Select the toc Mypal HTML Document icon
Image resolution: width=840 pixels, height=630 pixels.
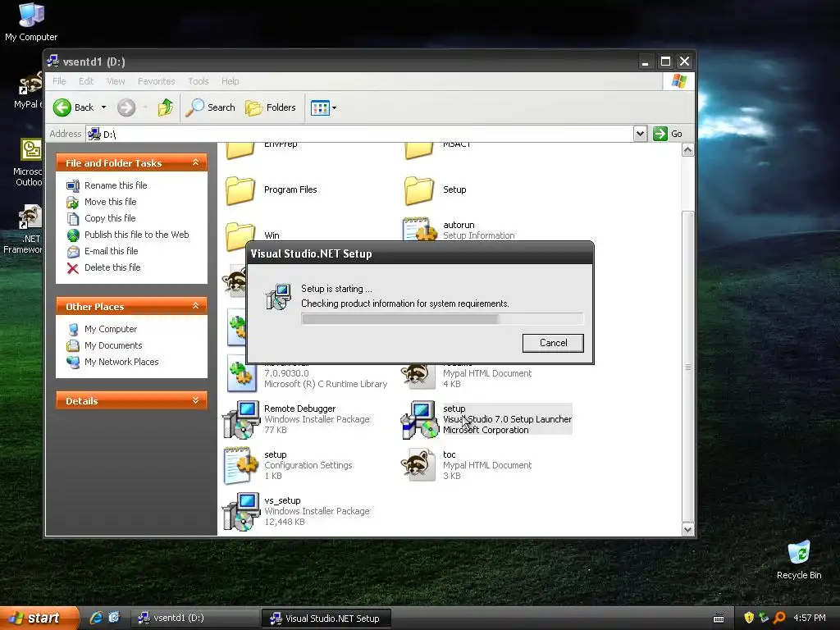pyautogui.click(x=419, y=465)
